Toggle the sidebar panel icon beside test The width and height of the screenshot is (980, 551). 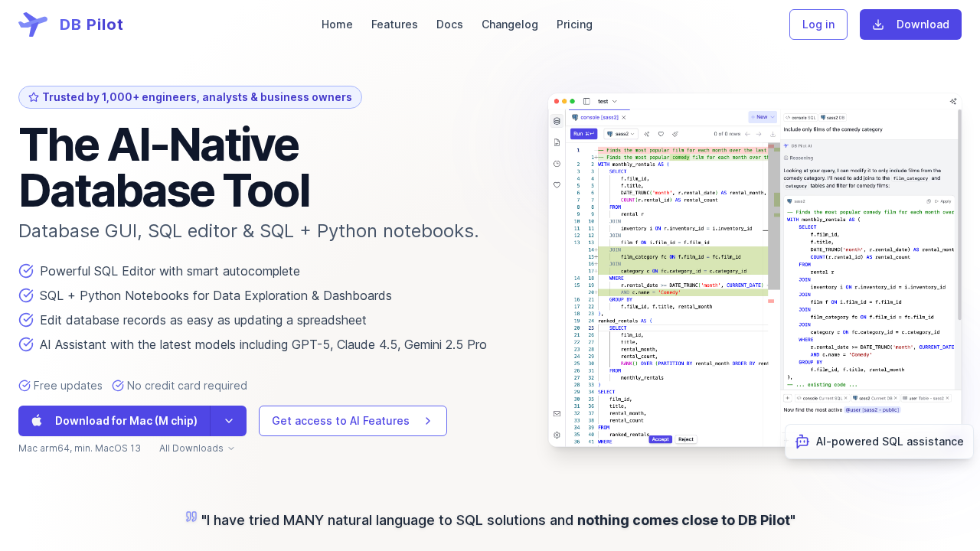coord(586,101)
